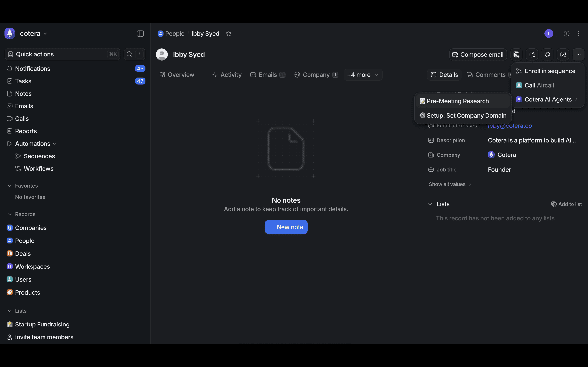Open the help question mark icon
The height and width of the screenshot is (367, 588).
click(566, 34)
